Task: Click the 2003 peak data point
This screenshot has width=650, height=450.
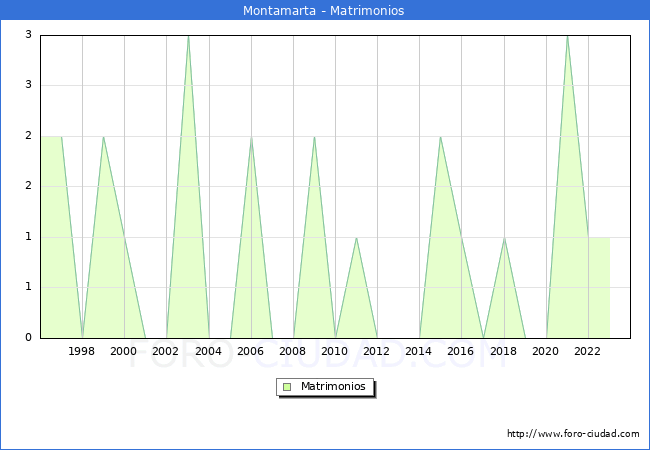Action: tap(188, 36)
